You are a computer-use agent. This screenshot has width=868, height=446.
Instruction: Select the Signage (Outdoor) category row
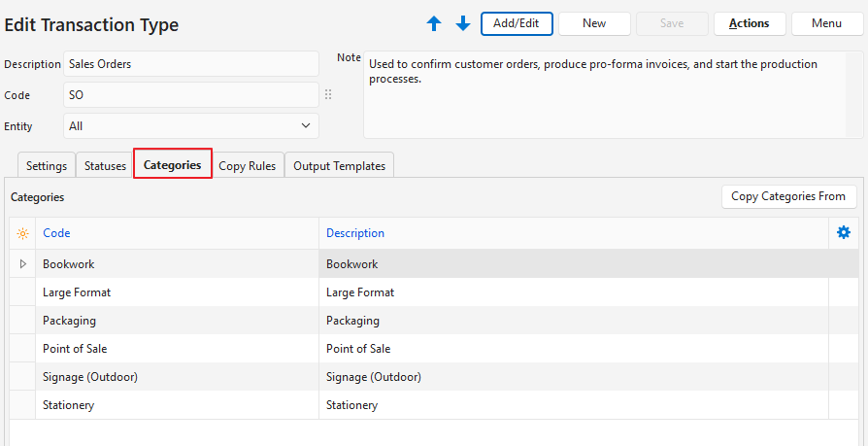tap(175, 377)
